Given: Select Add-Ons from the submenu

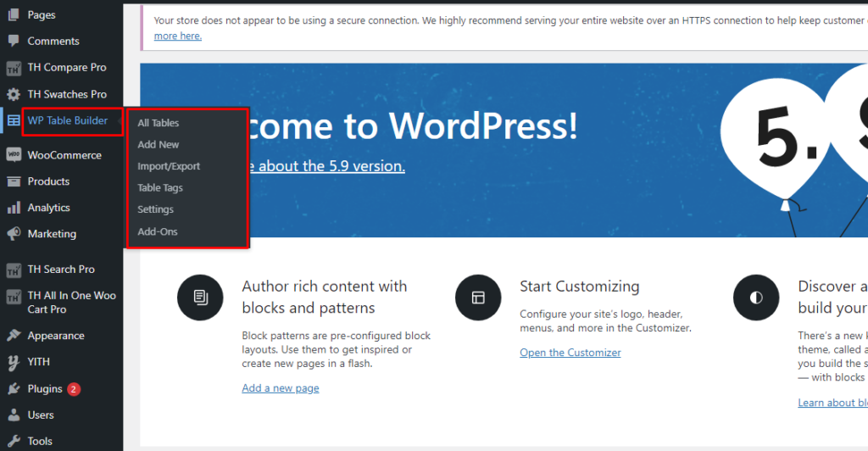Looking at the screenshot, I should (158, 231).
